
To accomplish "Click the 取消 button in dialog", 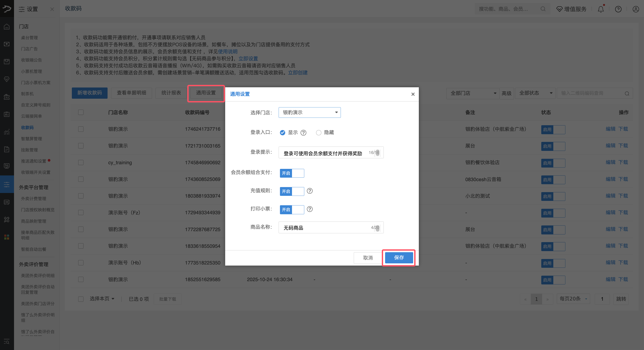I will (368, 258).
